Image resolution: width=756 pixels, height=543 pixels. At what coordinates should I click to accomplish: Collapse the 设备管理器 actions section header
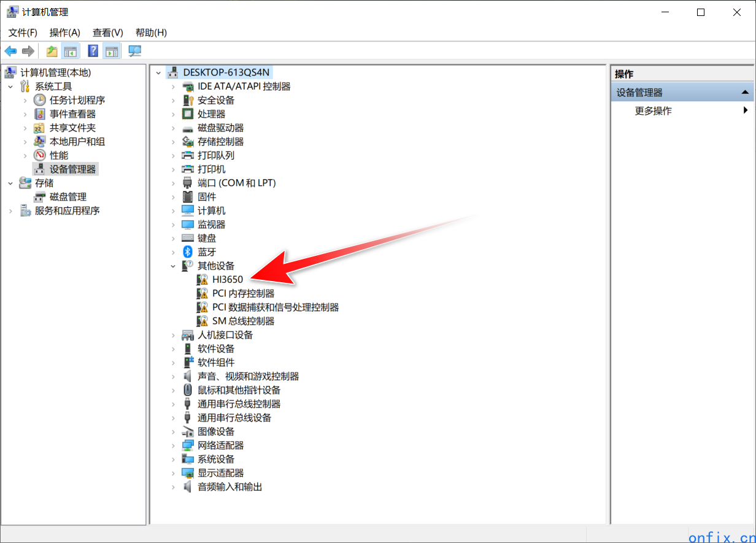pyautogui.click(x=744, y=93)
